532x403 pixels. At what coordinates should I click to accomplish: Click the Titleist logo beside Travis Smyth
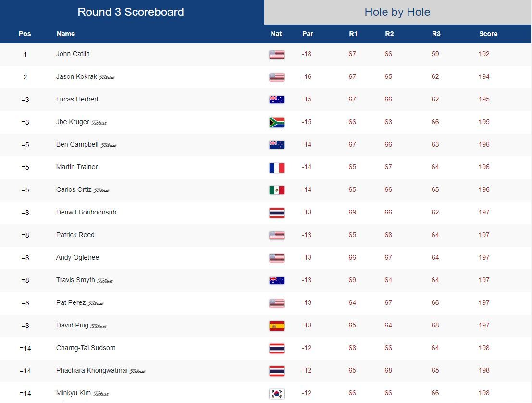(105, 281)
